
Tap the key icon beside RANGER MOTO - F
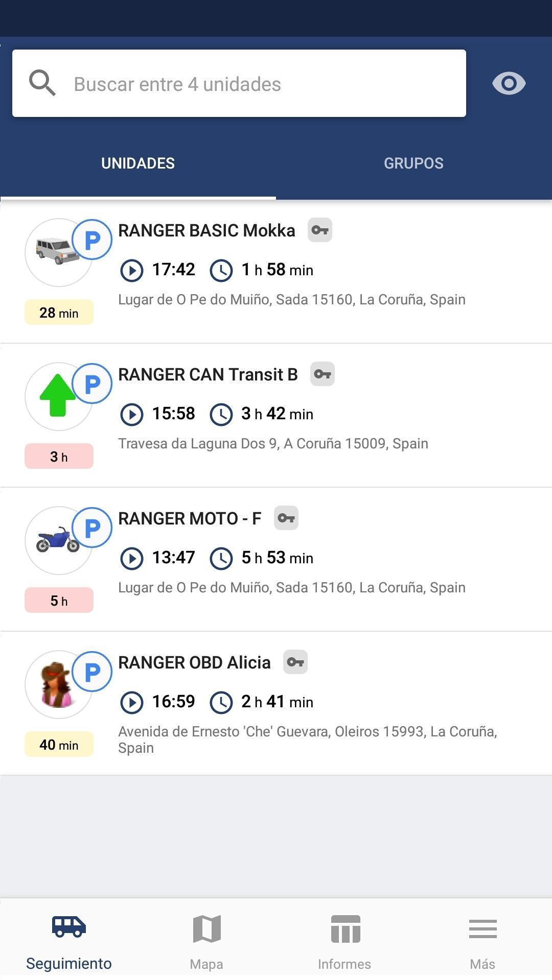[286, 518]
